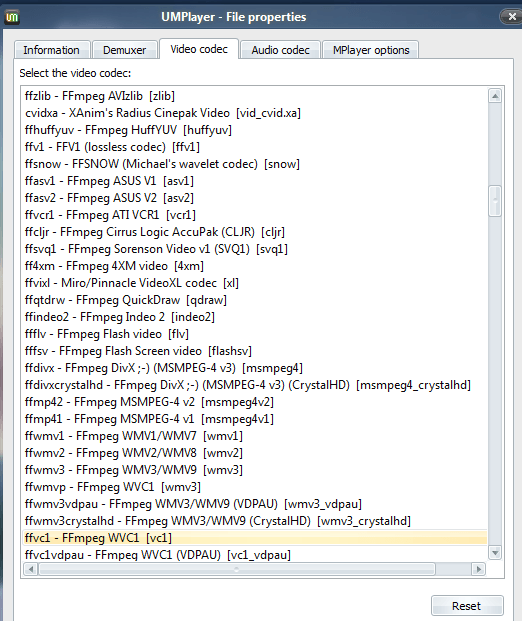Click the Reset button
Screen dimensions: 522x621
467,606
